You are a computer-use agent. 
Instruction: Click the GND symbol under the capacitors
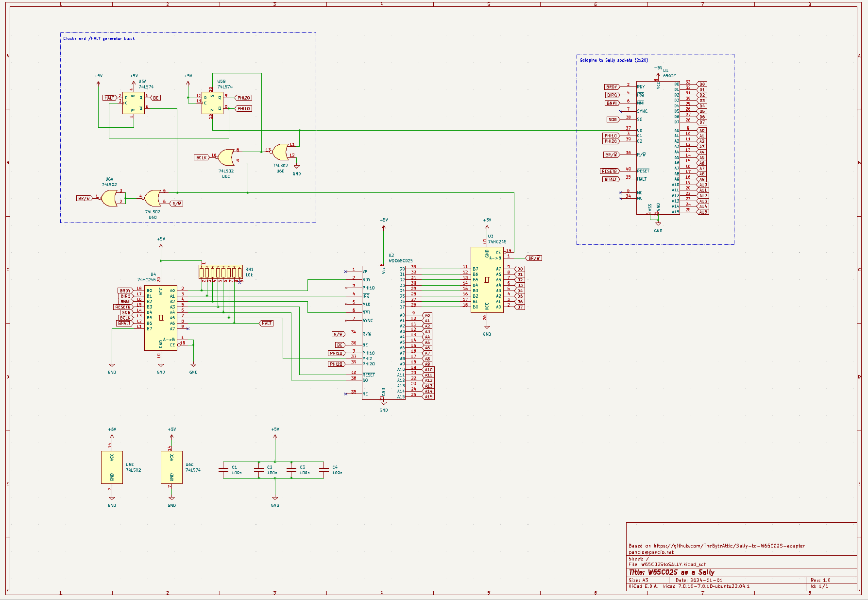tap(275, 501)
